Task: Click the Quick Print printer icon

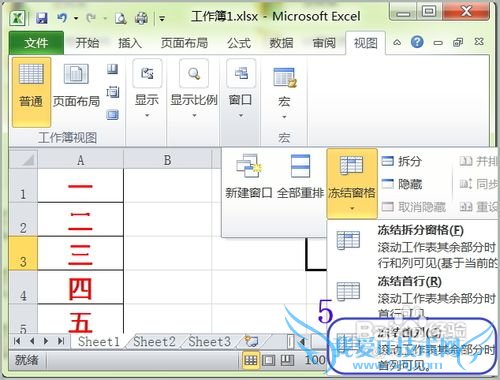Action: click(141, 18)
